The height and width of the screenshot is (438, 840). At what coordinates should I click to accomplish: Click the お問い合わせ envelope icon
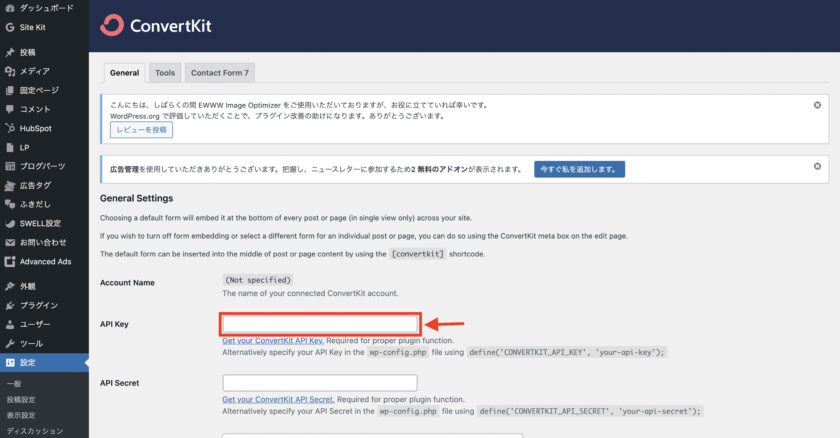(x=10, y=243)
